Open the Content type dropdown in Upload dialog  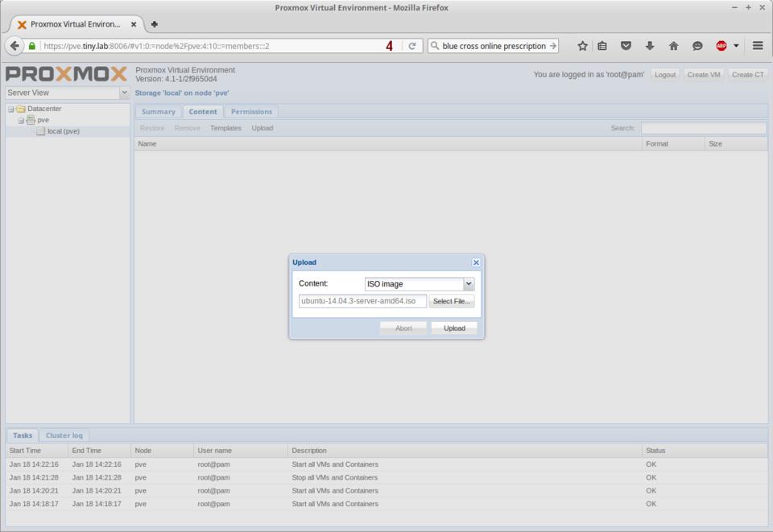[469, 284]
